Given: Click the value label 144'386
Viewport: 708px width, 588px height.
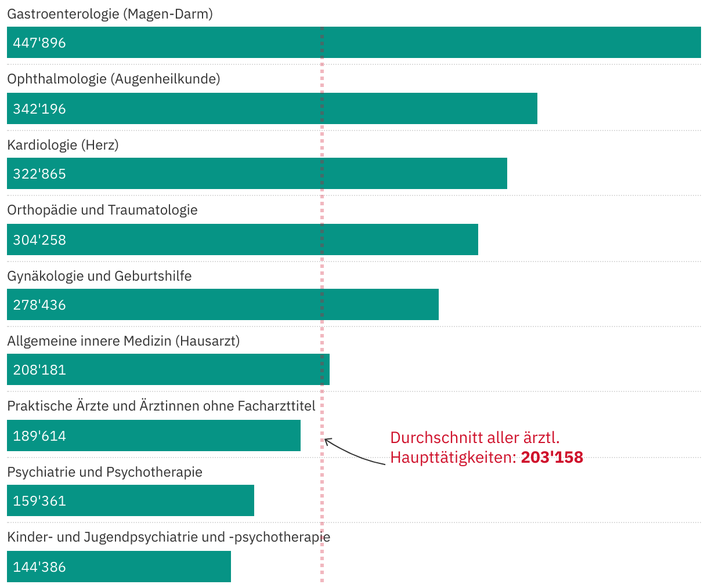Looking at the screenshot, I should pos(39,567).
